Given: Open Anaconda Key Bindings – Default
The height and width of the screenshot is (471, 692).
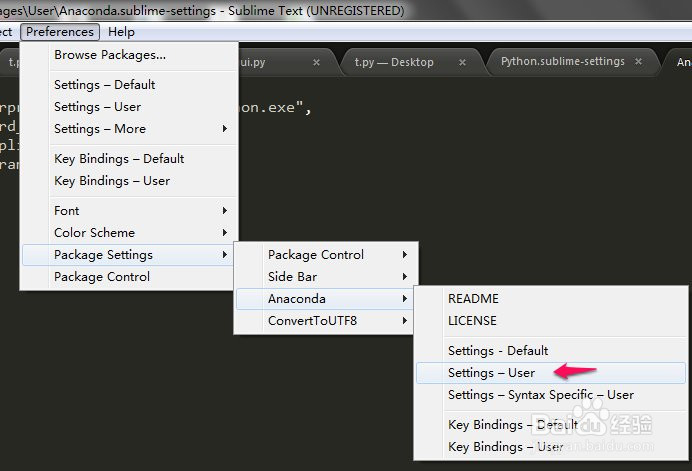Looking at the screenshot, I should [x=551, y=425].
